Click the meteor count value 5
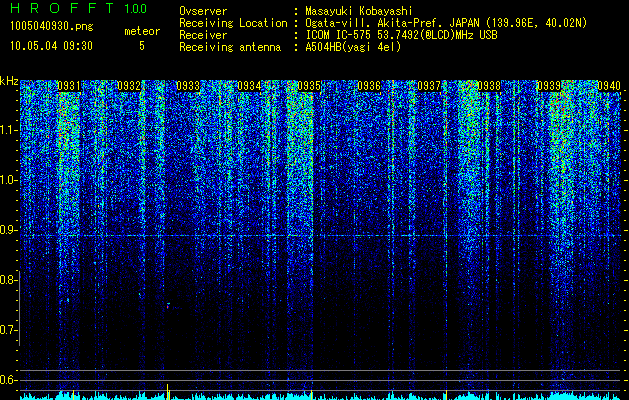629x400 pixels. point(142,46)
